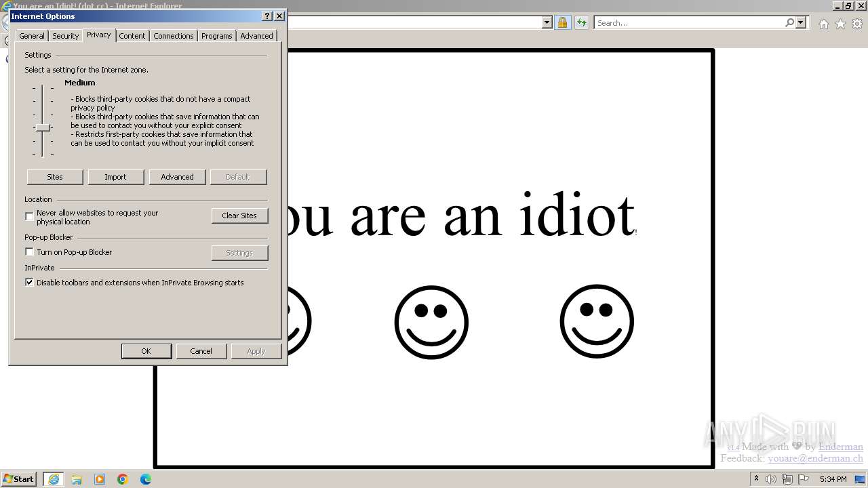
Task: Open the address bar dropdown arrow
Action: click(x=547, y=22)
